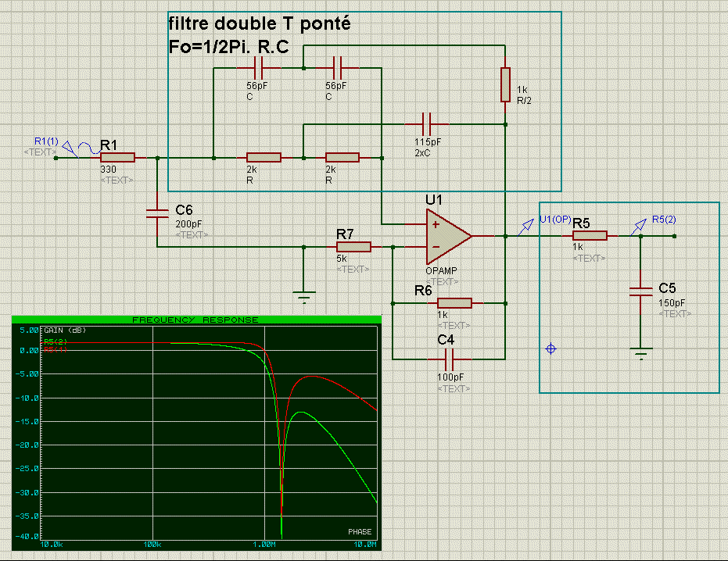The image size is (728, 561).
Task: Click the 150pF value of C5
Action: (672, 303)
